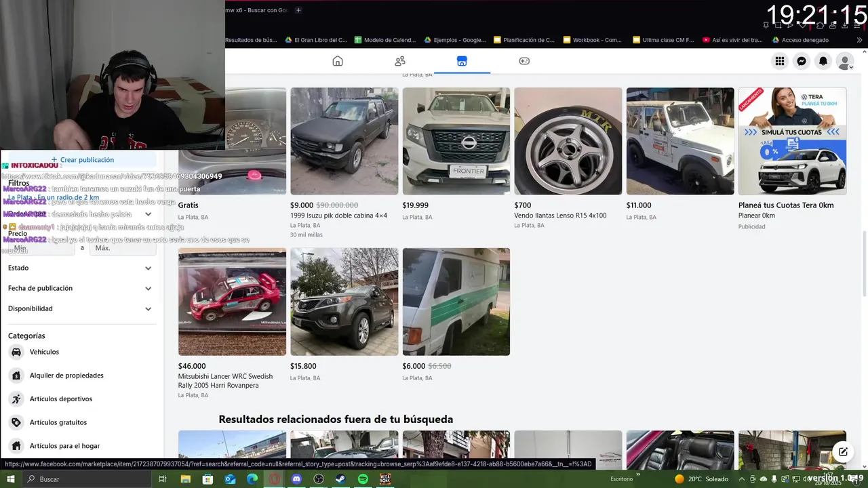The width and height of the screenshot is (868, 488).
Task: Open the account profile menu
Action: tap(845, 61)
